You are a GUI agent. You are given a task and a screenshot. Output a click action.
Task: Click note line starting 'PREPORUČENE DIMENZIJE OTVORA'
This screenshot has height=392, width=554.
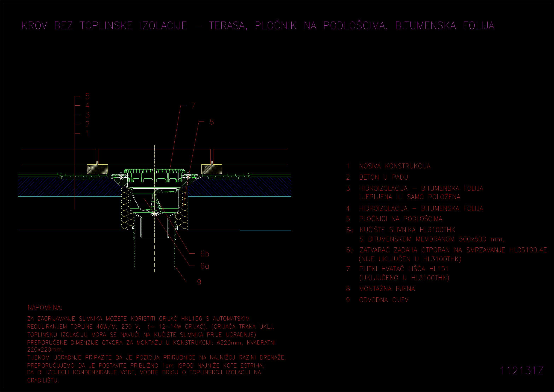point(151,343)
